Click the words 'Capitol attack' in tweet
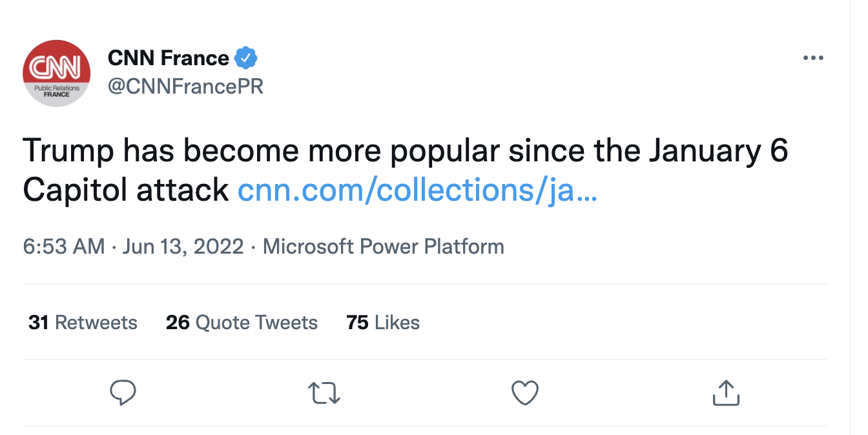The image size is (868, 435). (x=125, y=190)
